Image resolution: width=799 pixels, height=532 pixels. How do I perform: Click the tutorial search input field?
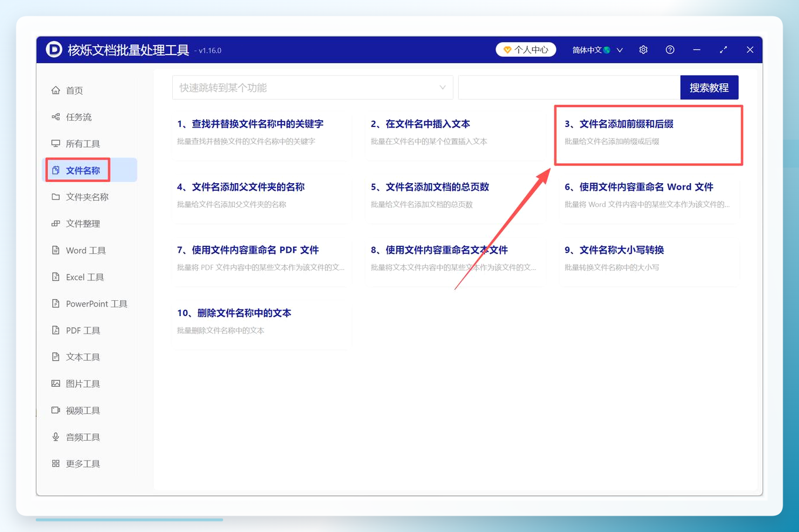pos(569,88)
